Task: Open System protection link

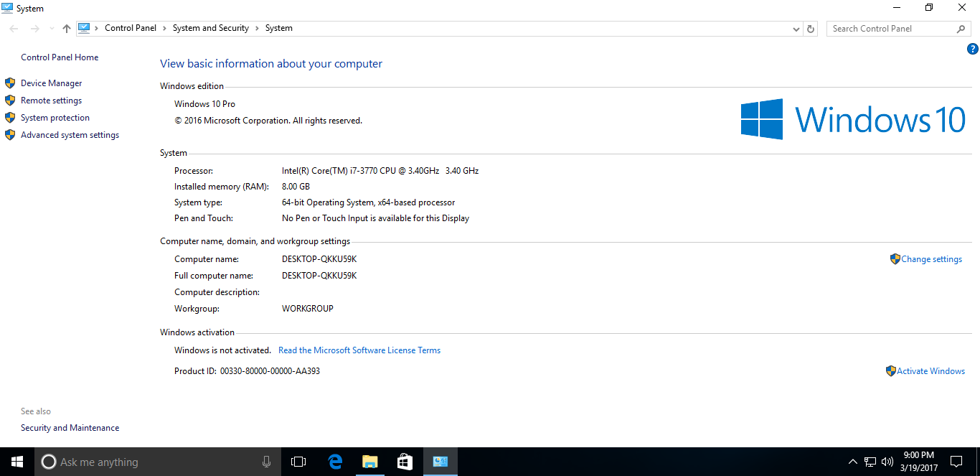Action: pyautogui.click(x=55, y=118)
